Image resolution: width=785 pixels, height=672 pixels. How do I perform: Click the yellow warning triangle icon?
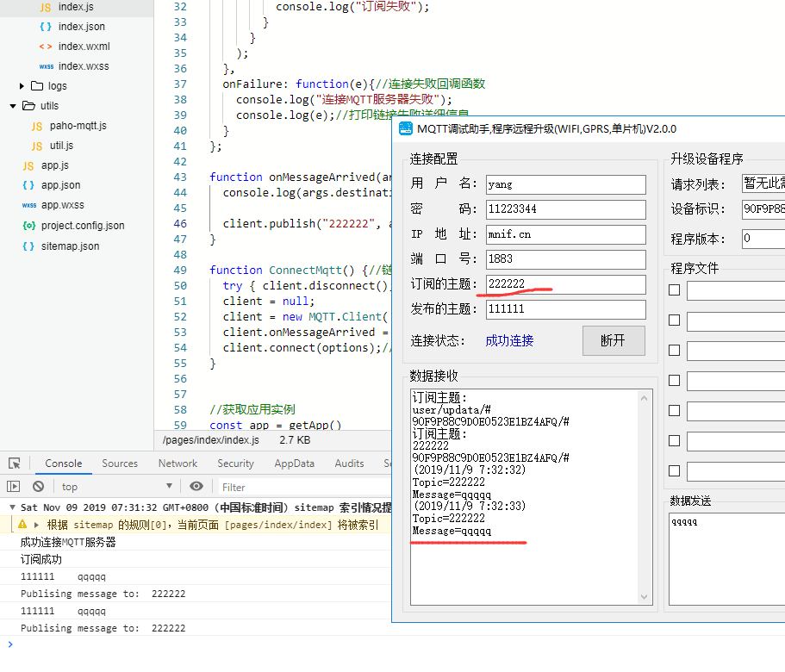(22, 525)
